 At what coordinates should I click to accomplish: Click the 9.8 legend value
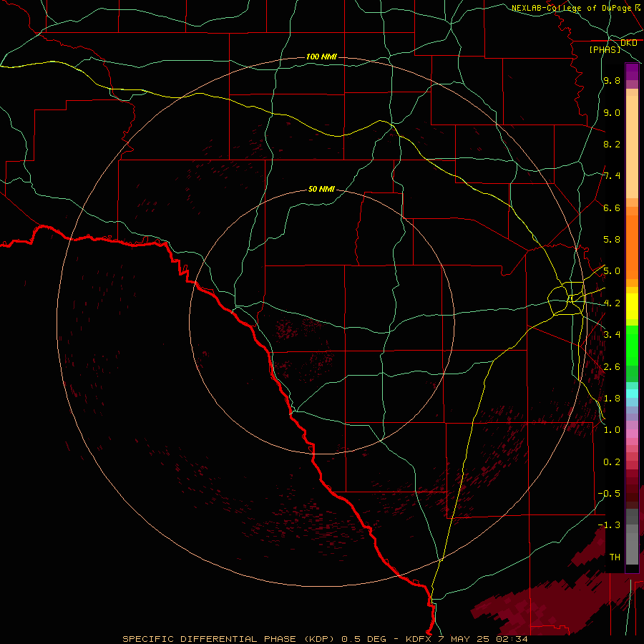(x=612, y=81)
